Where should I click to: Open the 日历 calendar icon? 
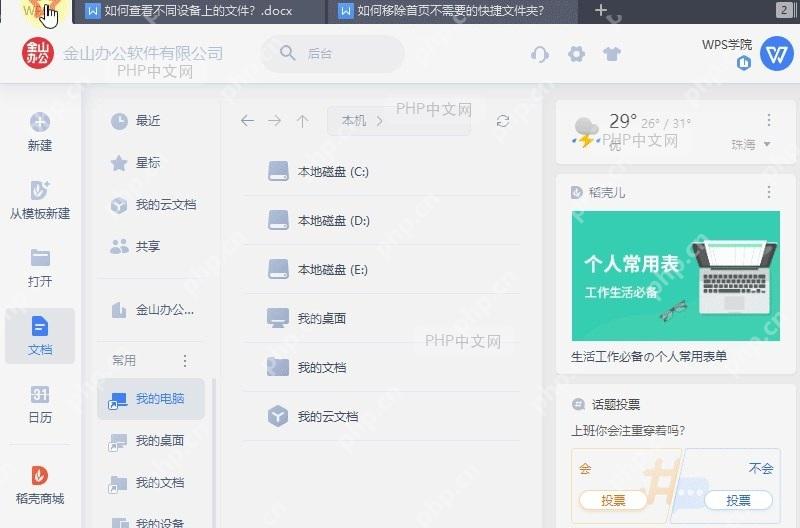(40, 394)
